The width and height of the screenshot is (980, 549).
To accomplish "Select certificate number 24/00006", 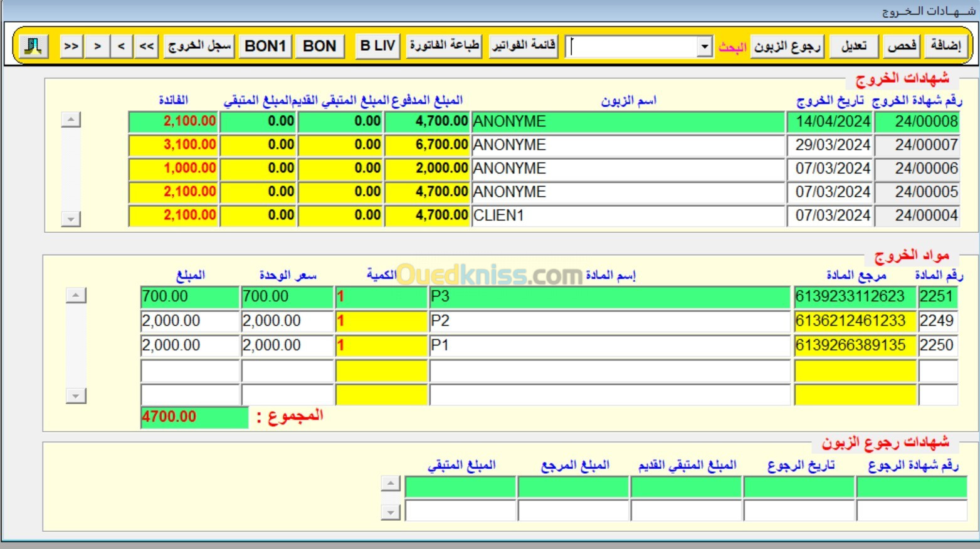I will click(917, 169).
